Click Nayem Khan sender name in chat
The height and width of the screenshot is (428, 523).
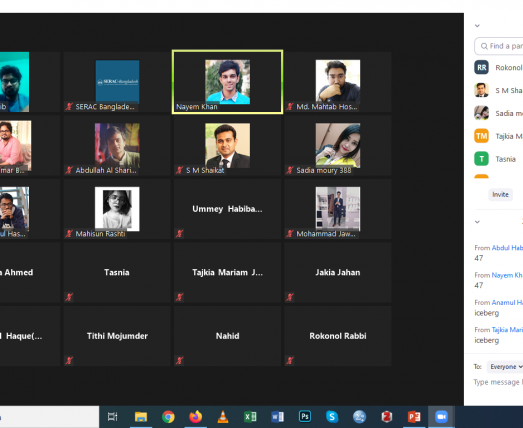[x=507, y=275]
